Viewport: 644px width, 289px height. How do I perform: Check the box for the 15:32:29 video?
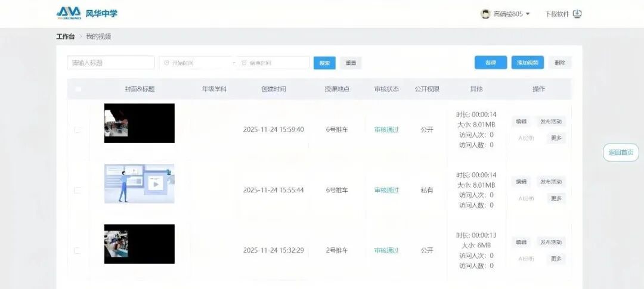pos(78,251)
